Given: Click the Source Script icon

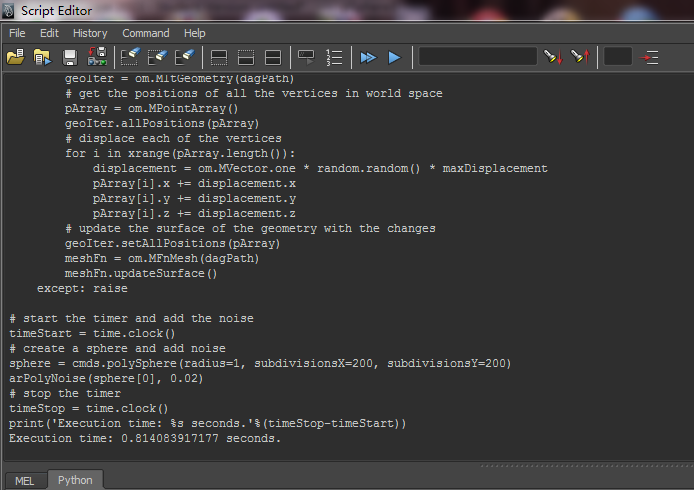Looking at the screenshot, I should (42, 57).
